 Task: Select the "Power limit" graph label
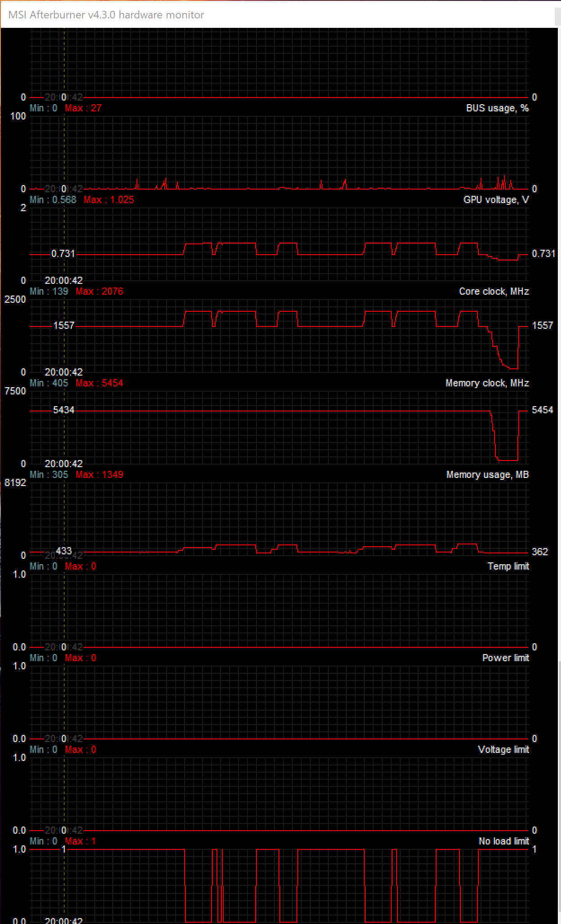point(505,658)
